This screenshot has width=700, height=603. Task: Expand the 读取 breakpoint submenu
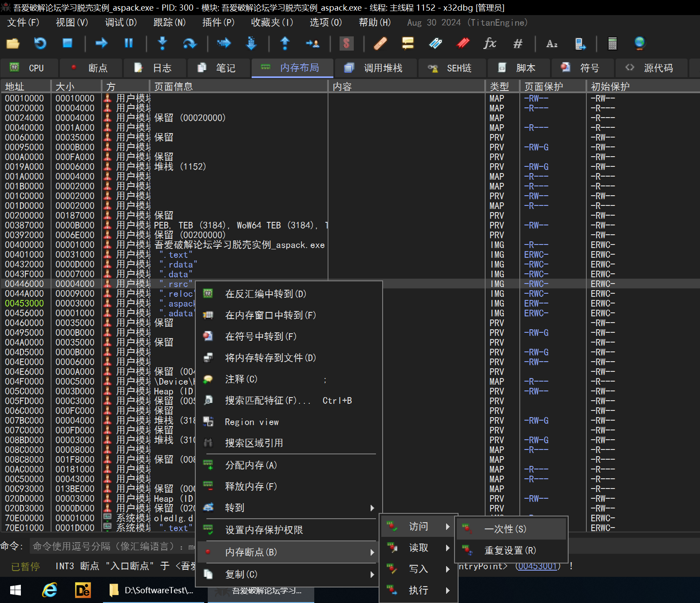coord(418,548)
